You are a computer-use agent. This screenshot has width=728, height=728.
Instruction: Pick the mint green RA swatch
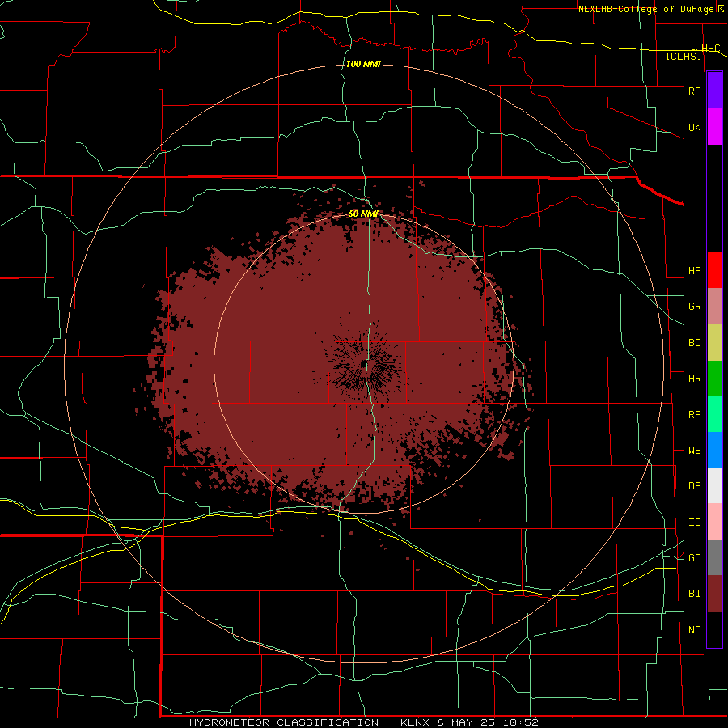tap(714, 414)
